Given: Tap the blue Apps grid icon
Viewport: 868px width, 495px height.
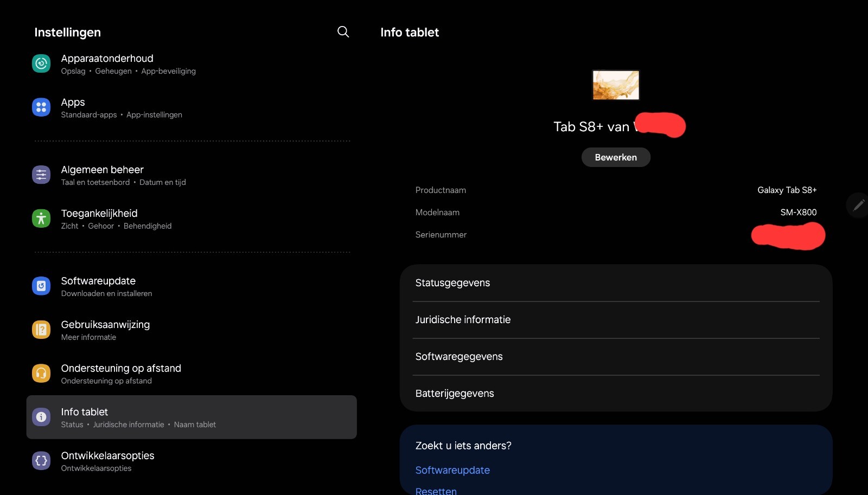Looking at the screenshot, I should pos(41,107).
